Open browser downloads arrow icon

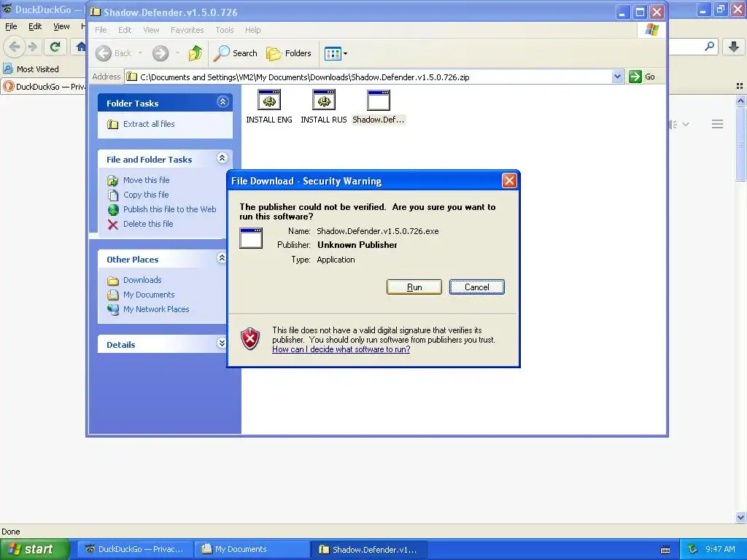(x=734, y=47)
